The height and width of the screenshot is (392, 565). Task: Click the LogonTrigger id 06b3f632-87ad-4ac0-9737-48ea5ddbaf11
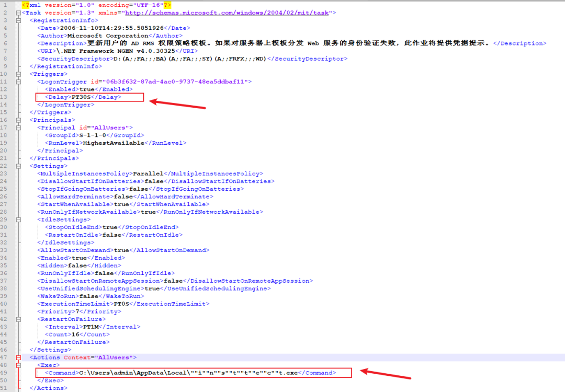tap(175, 82)
